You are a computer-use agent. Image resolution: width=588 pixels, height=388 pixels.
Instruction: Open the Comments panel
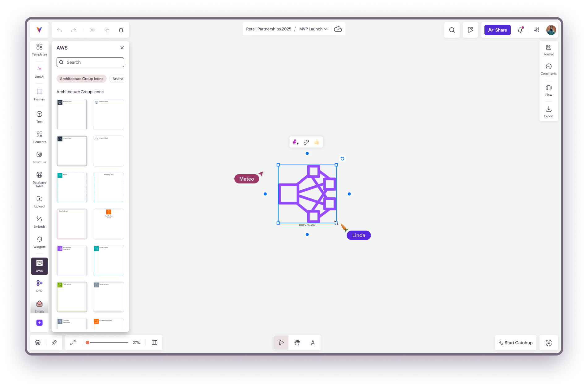point(549,69)
